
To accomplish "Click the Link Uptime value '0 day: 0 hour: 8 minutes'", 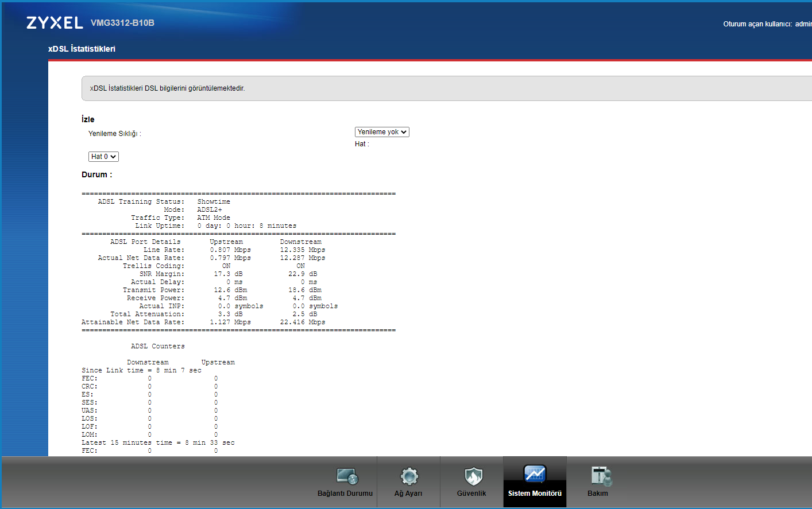I will 247,226.
